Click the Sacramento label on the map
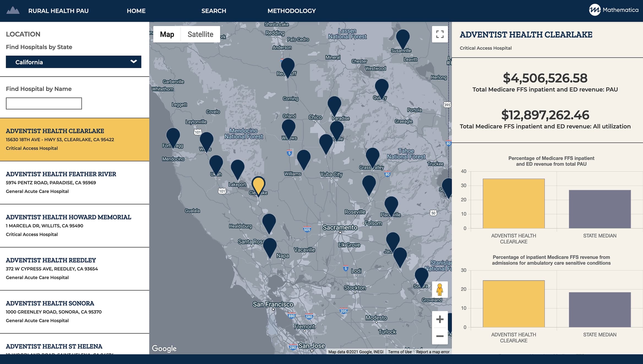643x364 pixels. click(340, 227)
